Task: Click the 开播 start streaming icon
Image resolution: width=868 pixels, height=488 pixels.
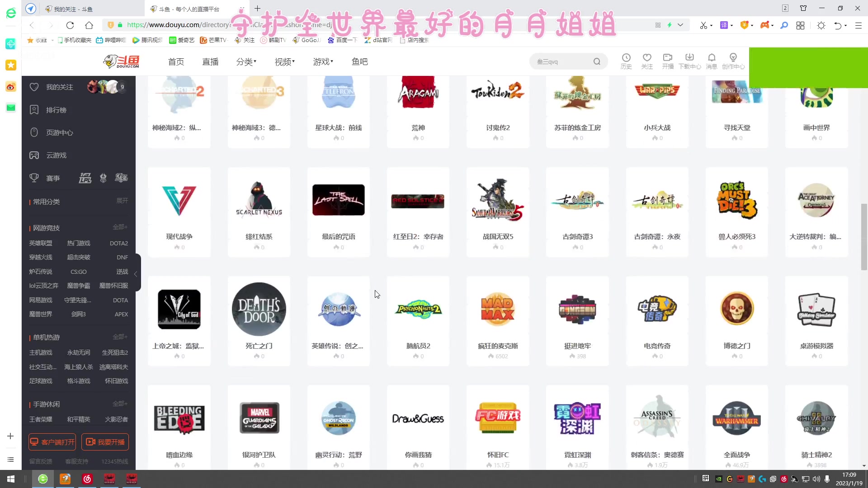Action: (x=668, y=61)
